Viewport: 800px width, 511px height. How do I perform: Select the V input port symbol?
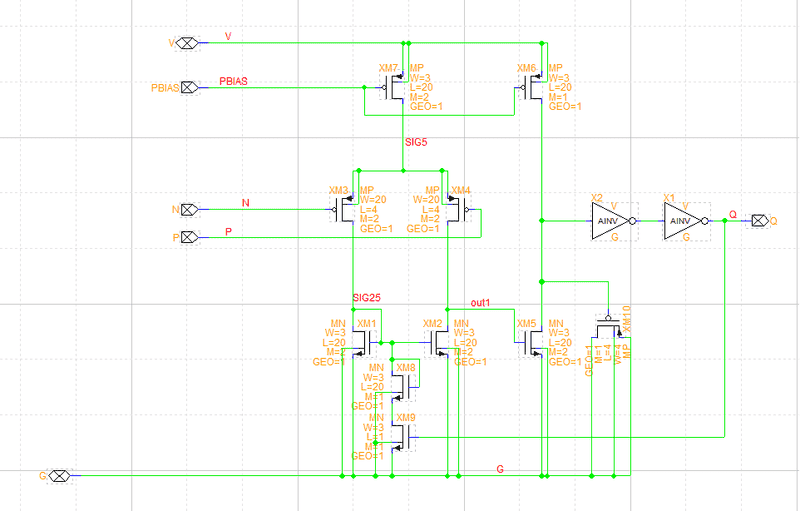pyautogui.click(x=187, y=43)
